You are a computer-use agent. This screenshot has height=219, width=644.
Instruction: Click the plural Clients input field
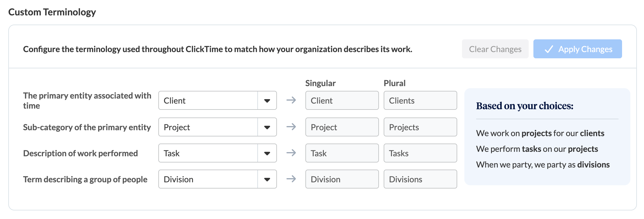(x=420, y=100)
